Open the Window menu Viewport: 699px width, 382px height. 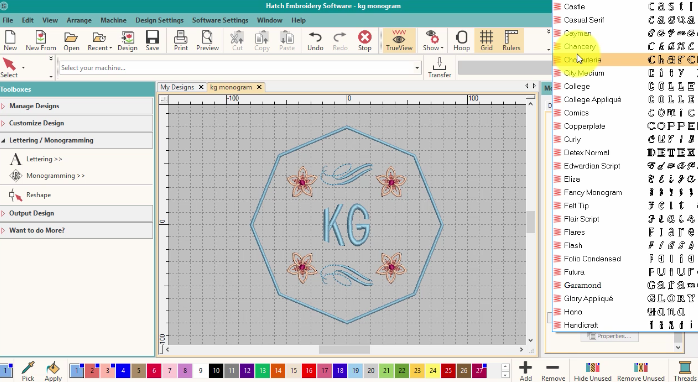click(x=269, y=20)
